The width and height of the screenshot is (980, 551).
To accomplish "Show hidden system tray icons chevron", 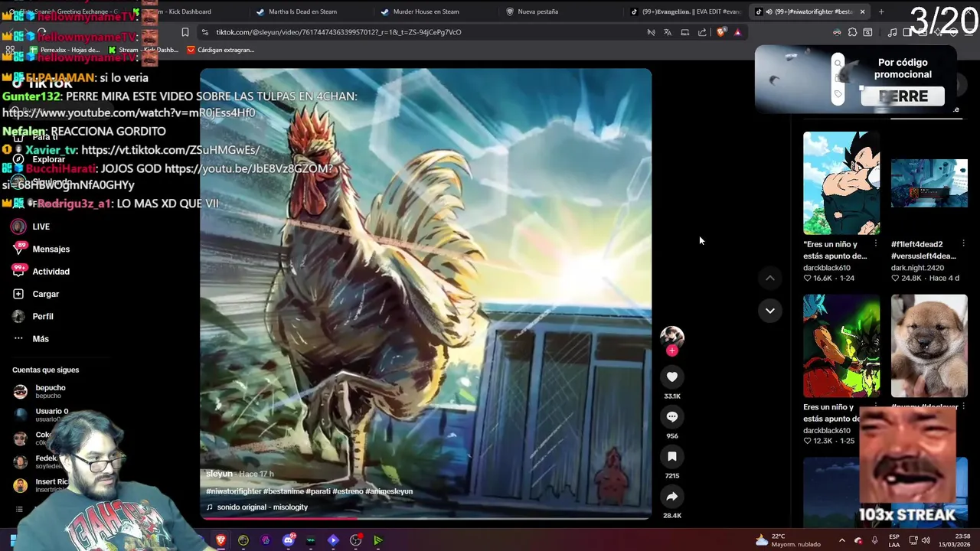I will [841, 540].
